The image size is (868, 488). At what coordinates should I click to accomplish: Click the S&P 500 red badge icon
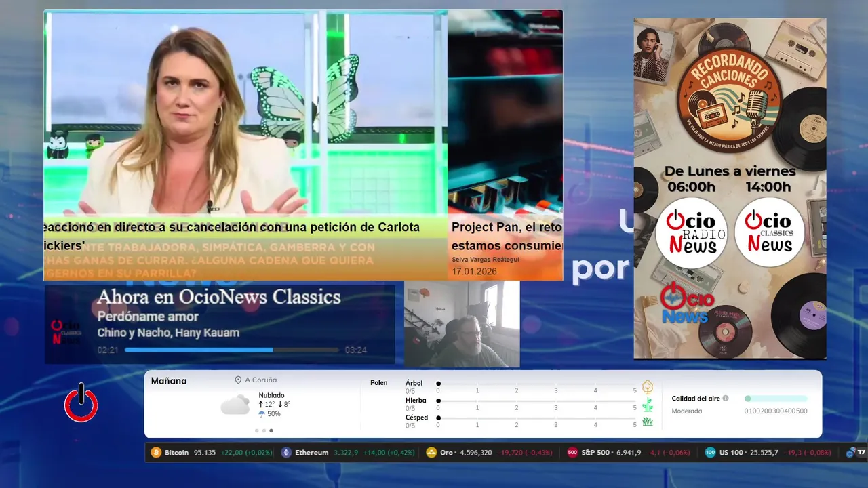[572, 452]
